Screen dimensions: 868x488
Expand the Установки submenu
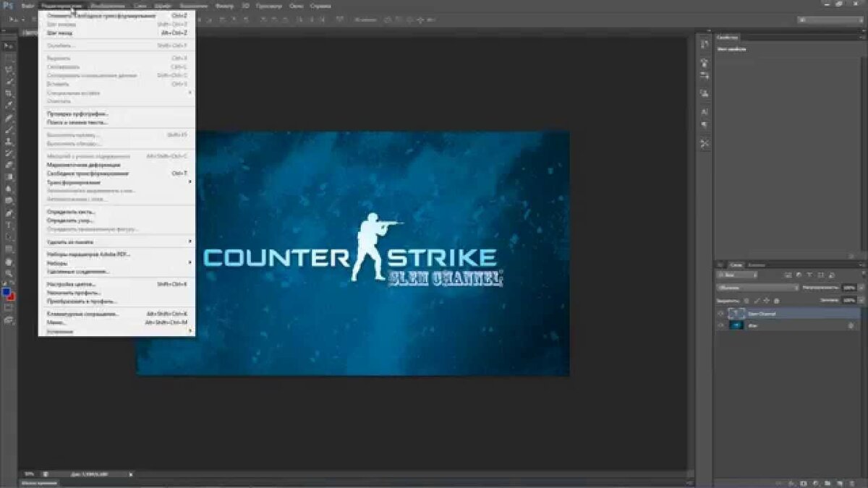coord(116,331)
